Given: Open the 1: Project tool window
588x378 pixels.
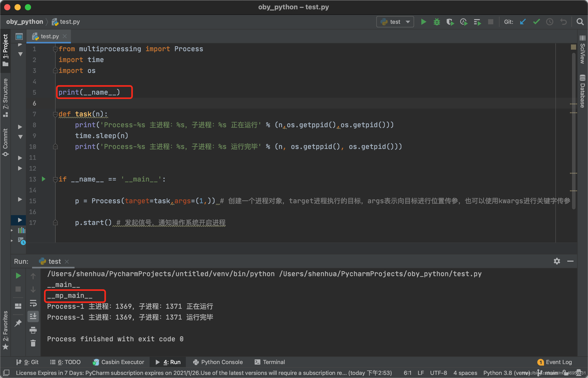Looking at the screenshot, I should pyautogui.click(x=5, y=50).
